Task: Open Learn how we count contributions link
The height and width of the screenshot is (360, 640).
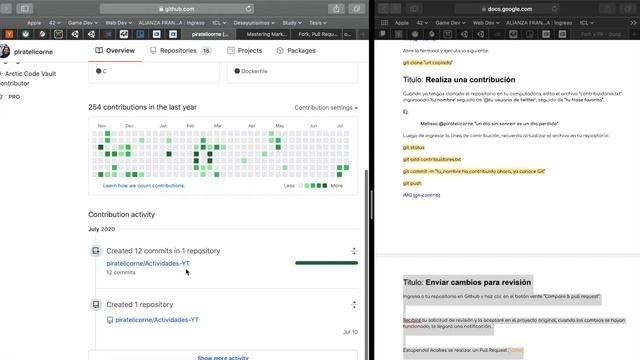Action: [x=144, y=186]
